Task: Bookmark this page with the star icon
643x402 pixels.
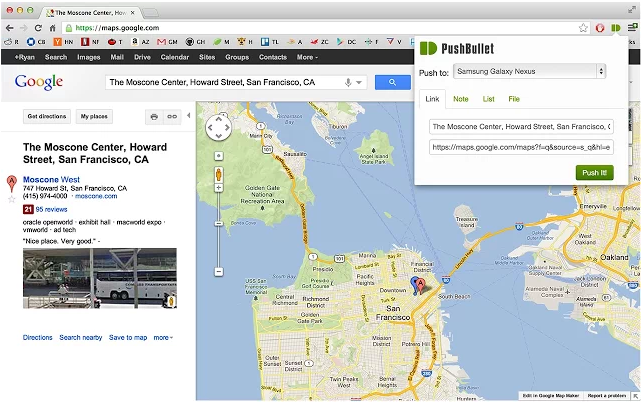Action: click(x=583, y=28)
